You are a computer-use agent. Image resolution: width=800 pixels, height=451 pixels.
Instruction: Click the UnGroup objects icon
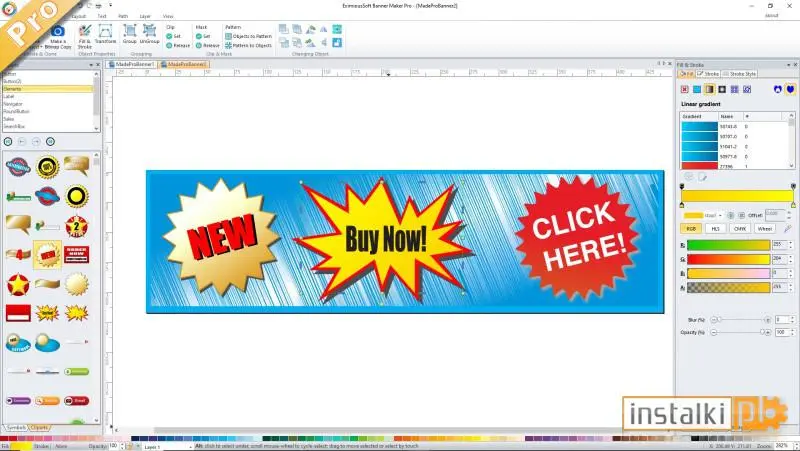149,31
